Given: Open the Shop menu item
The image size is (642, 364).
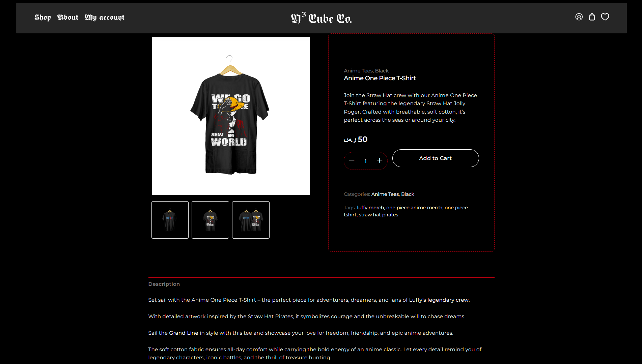Looking at the screenshot, I should tap(43, 18).
